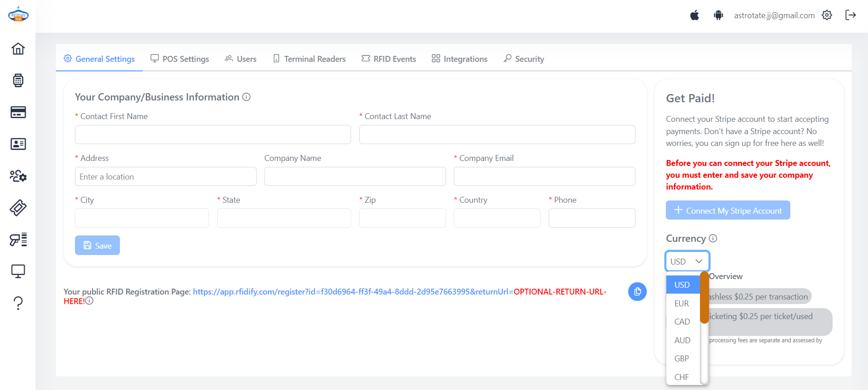868x390 pixels.
Task: Focus the State field
Action: [x=284, y=218]
